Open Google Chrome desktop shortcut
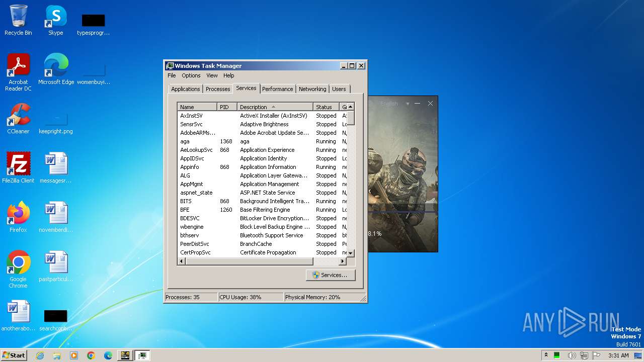Screen dimensions: 644x362 pos(18,269)
